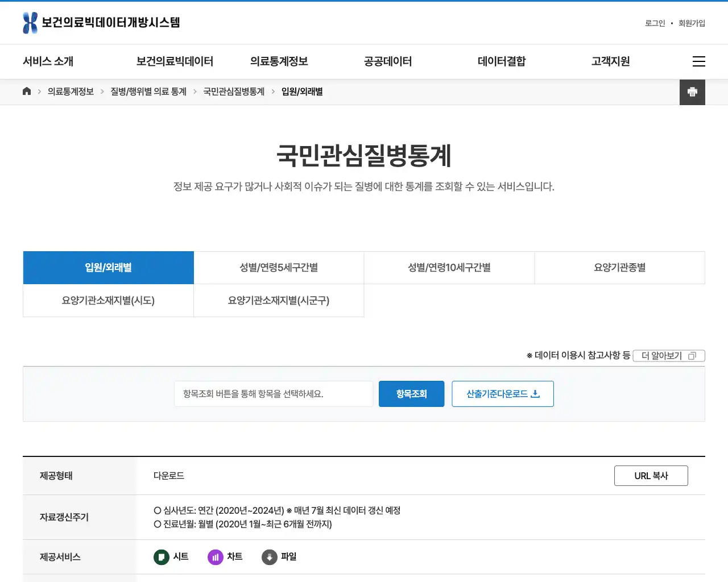Click the 보건의료빅데이터개방시스템 logo icon
The image size is (728, 582).
point(30,23)
